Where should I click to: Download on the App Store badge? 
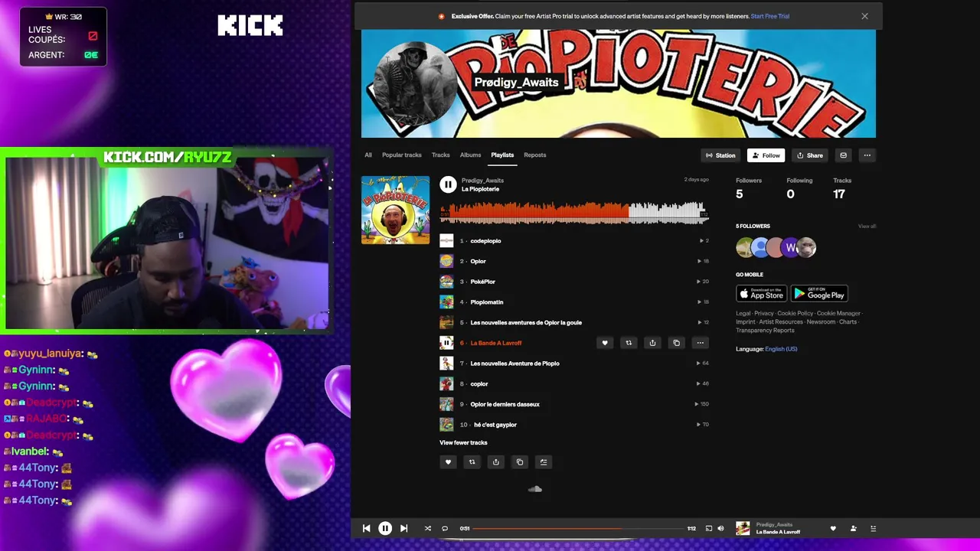coord(761,294)
